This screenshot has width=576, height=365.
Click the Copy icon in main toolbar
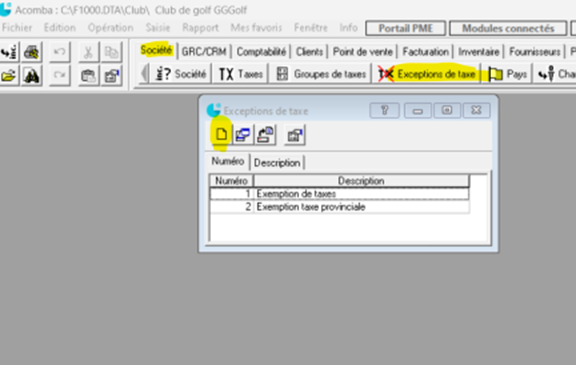[111, 53]
